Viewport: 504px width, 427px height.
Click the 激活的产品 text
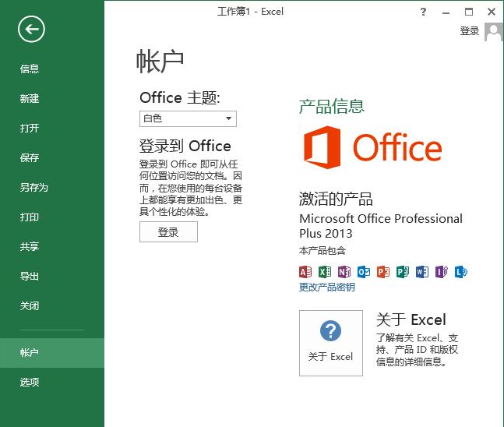point(336,199)
